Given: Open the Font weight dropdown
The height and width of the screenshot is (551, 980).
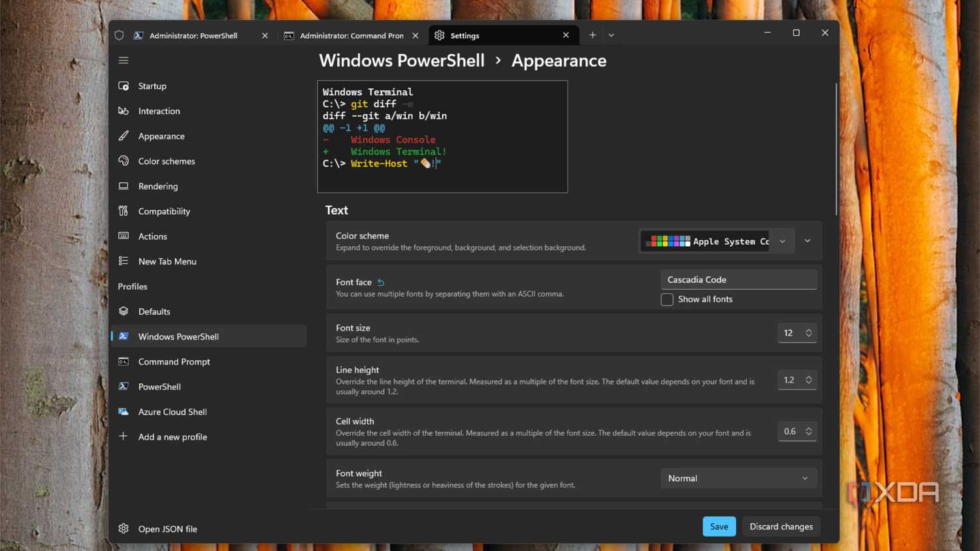Looking at the screenshot, I should pos(739,479).
